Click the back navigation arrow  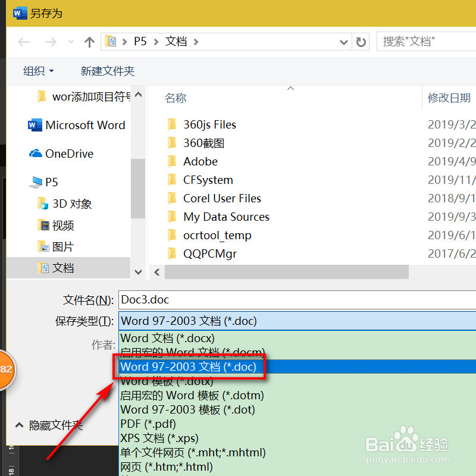tap(23, 41)
